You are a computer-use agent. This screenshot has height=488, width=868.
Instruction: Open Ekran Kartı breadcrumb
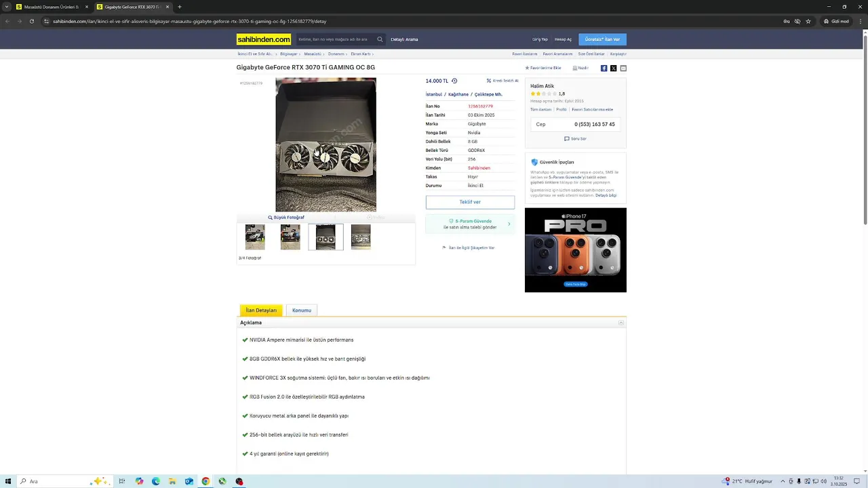(360, 54)
